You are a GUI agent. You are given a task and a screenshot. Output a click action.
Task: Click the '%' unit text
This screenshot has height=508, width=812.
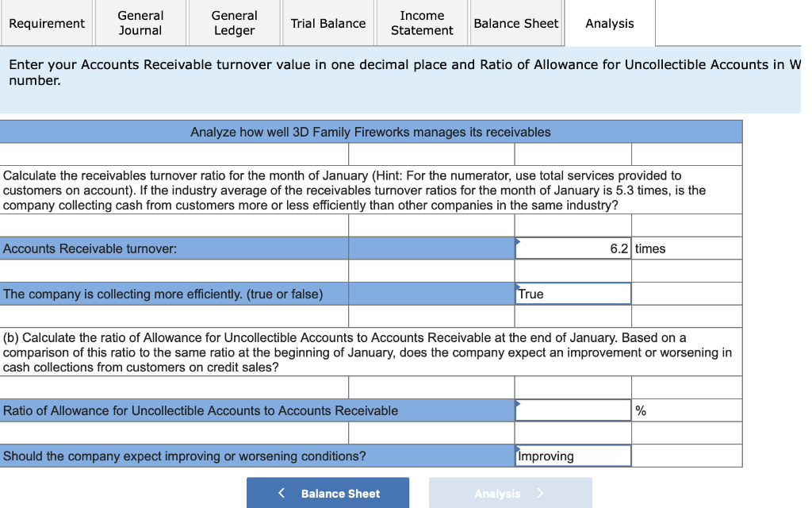click(641, 411)
